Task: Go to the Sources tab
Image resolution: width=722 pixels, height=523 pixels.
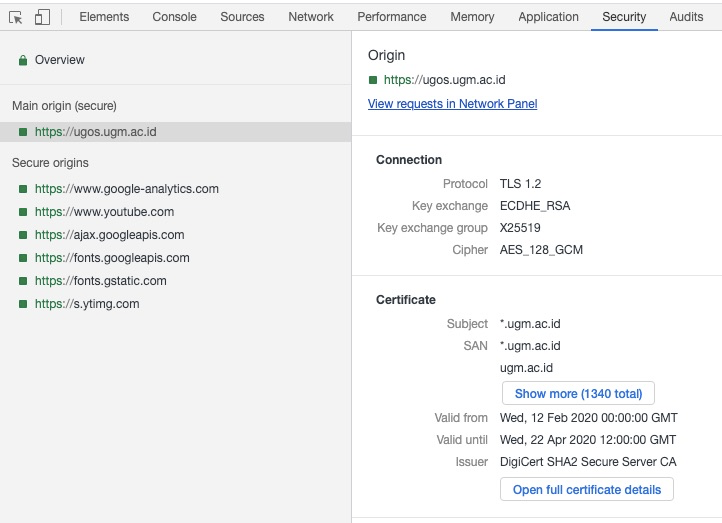Action: coord(242,17)
